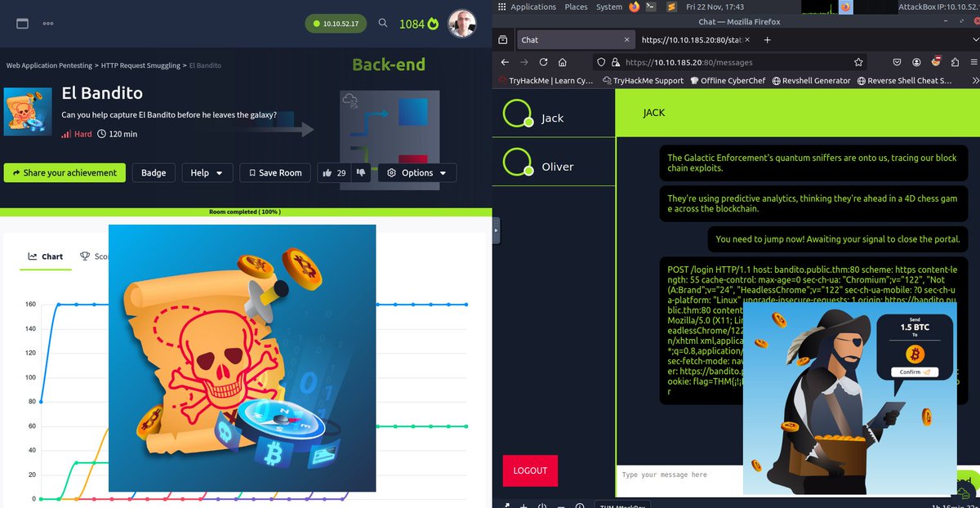
Task: Click the Room completed progress bar
Action: click(x=245, y=212)
